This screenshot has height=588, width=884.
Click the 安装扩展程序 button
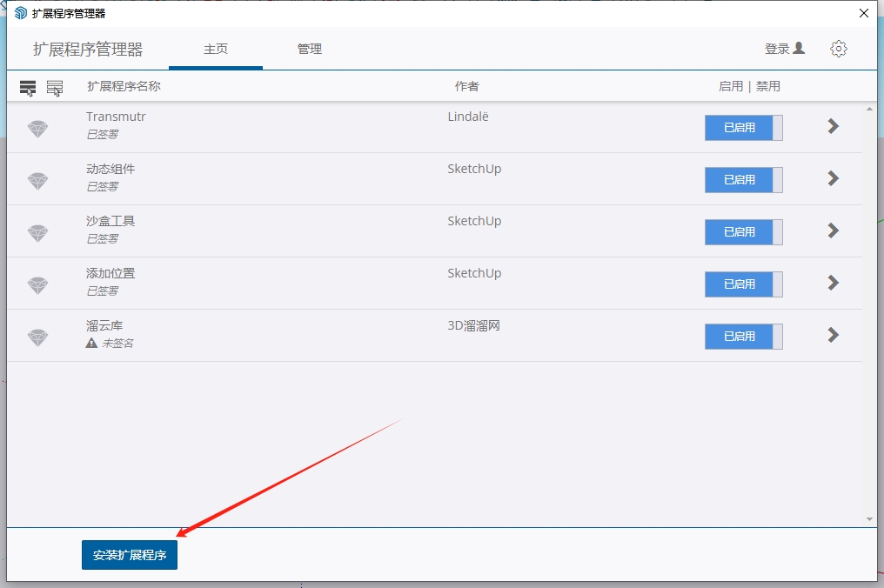pyautogui.click(x=130, y=555)
